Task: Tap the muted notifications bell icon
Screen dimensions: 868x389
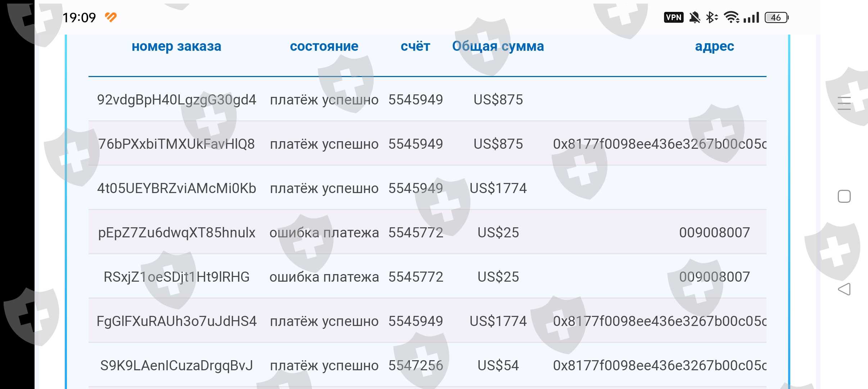Action: pyautogui.click(x=695, y=17)
